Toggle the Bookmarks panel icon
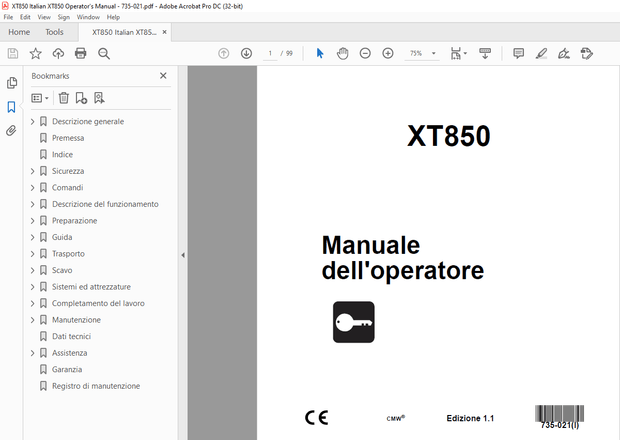Viewport: 620px width, 440px height. [11, 107]
